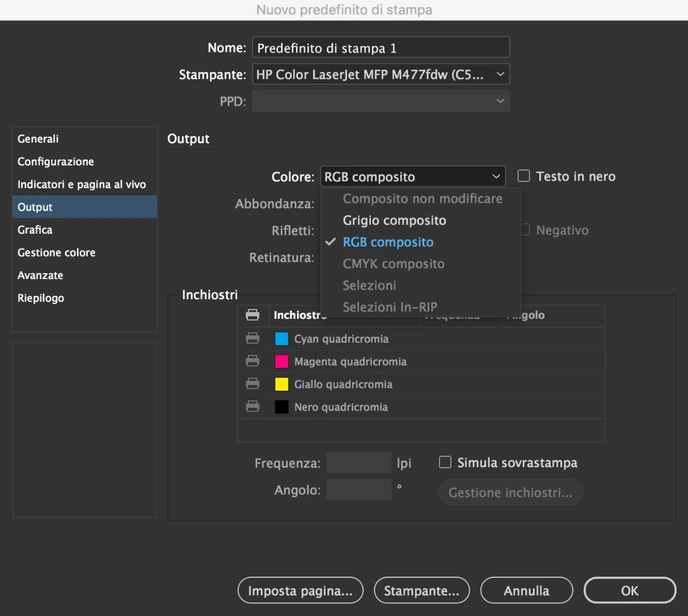Click the Nome text field
Screen dimensions: 688x616
pos(381,47)
